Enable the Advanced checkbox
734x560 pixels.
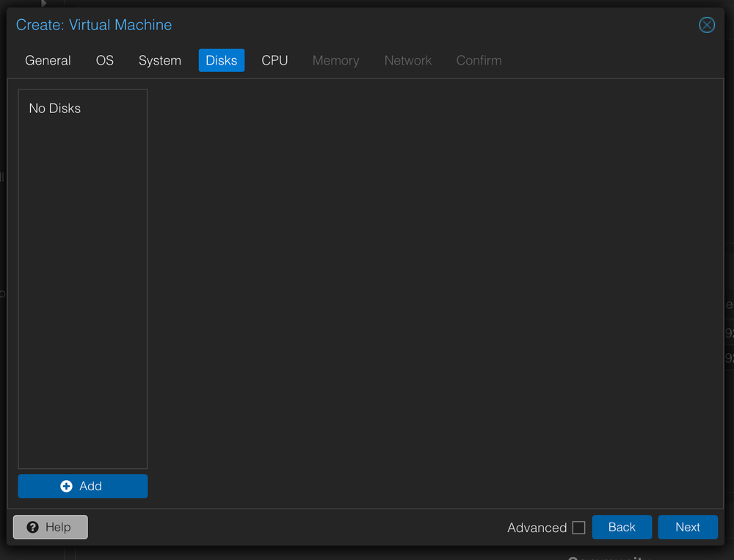click(578, 527)
